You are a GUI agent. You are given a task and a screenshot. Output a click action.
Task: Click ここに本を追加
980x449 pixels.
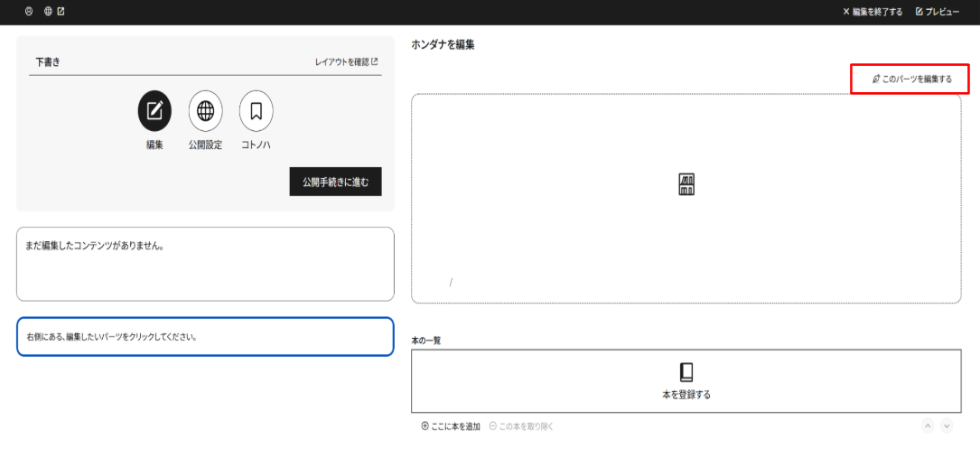(x=451, y=426)
